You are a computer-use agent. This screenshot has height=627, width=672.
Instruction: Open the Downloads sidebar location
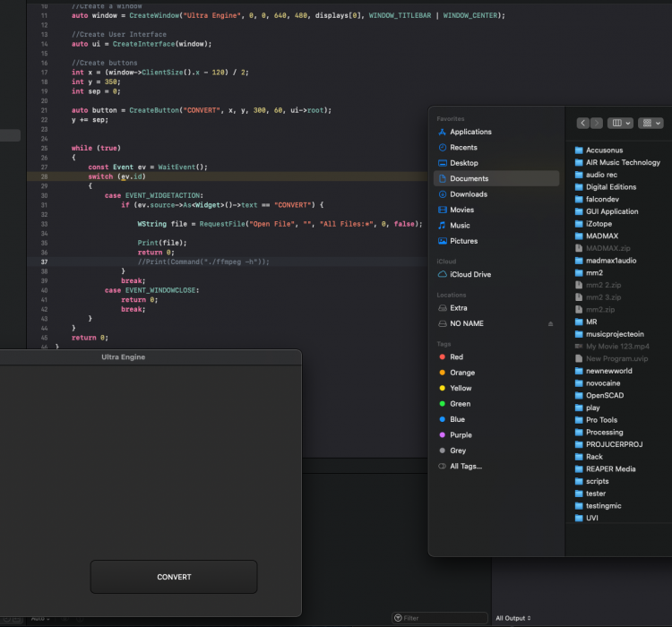469,194
